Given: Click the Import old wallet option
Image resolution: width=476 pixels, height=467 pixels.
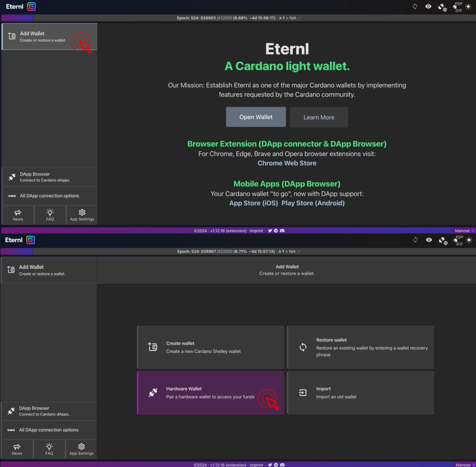Looking at the screenshot, I should (360, 393).
